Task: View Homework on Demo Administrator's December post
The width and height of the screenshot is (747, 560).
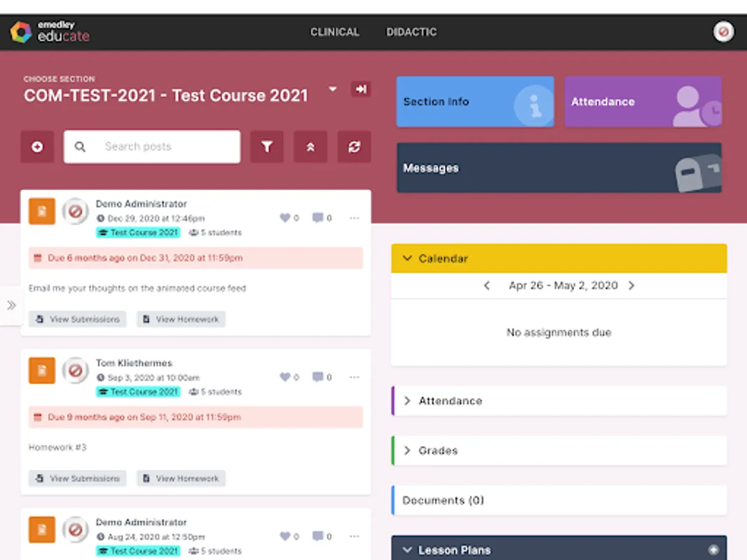Action: coord(181,319)
